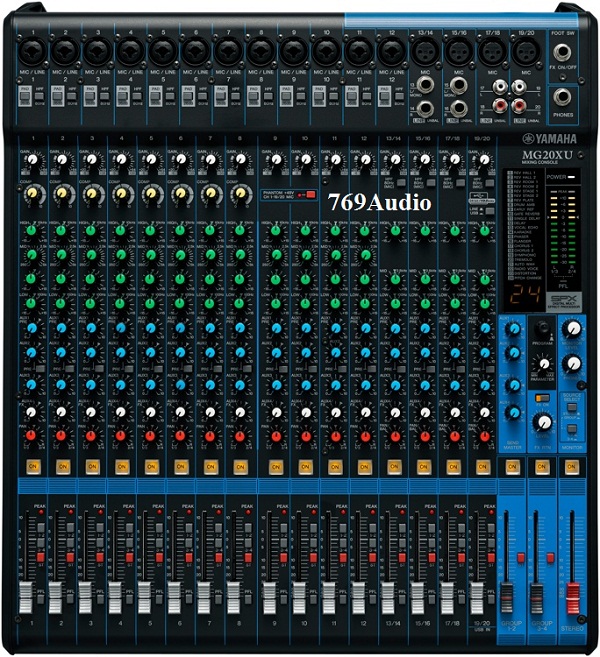This screenshot has height=657, width=600.
Task: Click the channel 4 HIGH EQ knob
Action: pos(121,230)
